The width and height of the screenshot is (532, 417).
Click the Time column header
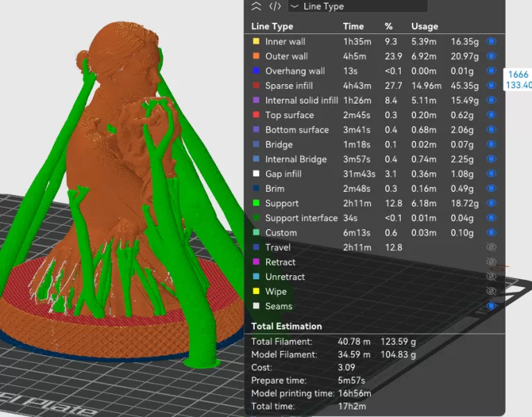click(353, 26)
